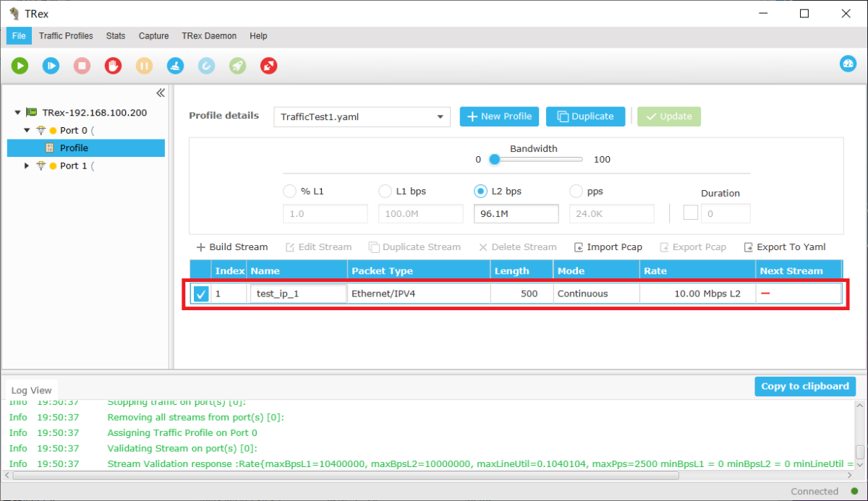
Task: Click the orange pause icon
Action: (144, 66)
